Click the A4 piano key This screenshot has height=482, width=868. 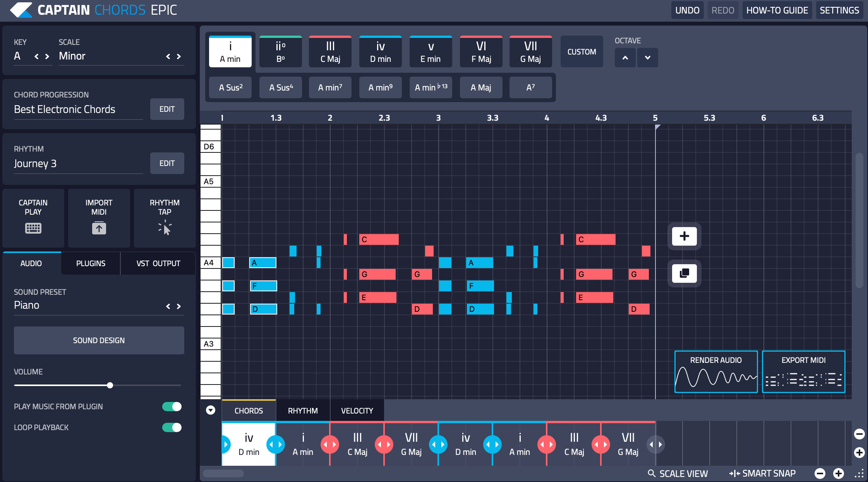[x=211, y=263]
